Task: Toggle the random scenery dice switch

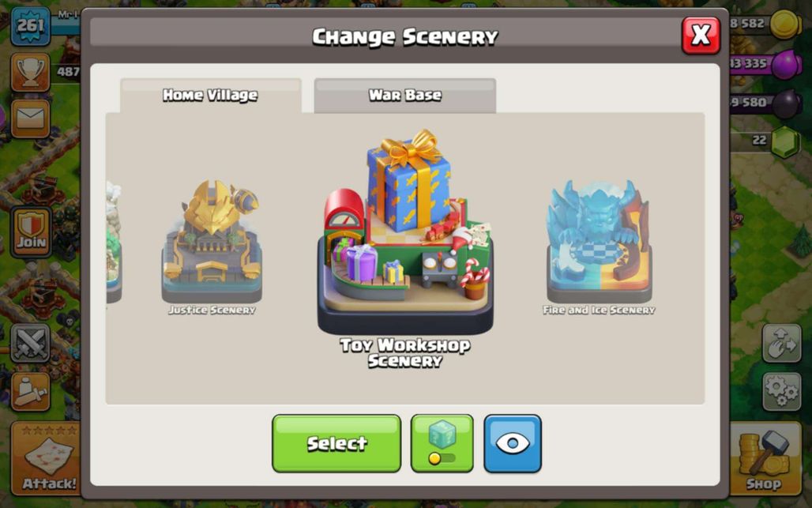Action: [x=442, y=443]
